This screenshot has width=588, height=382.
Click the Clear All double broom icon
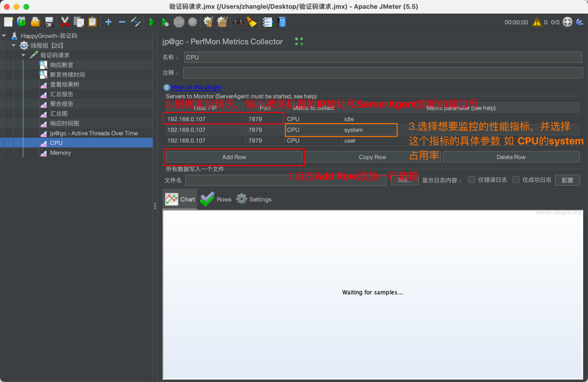pos(222,22)
